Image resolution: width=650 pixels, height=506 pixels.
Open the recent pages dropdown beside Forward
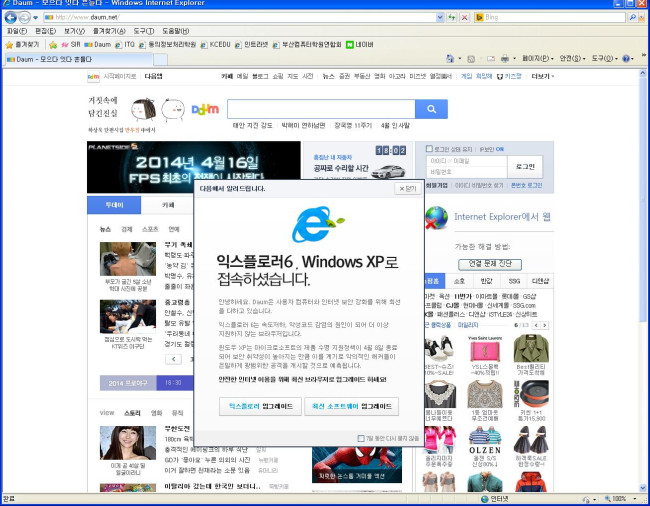(x=35, y=17)
